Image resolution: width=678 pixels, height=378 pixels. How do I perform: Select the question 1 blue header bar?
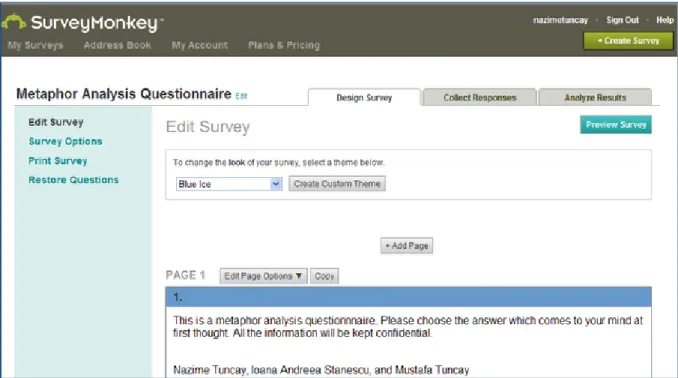(x=408, y=297)
